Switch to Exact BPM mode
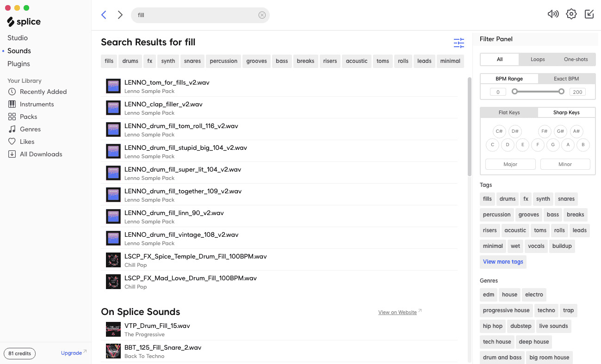 (566, 79)
